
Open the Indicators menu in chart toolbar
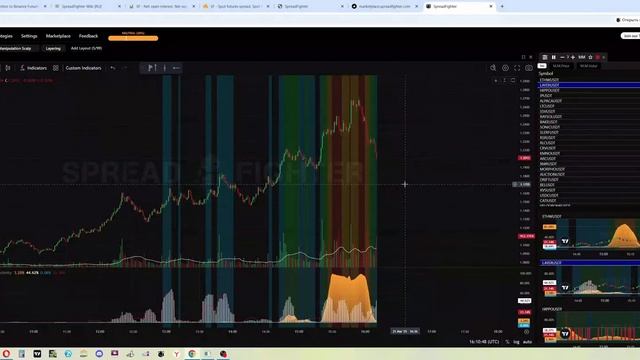point(33,68)
